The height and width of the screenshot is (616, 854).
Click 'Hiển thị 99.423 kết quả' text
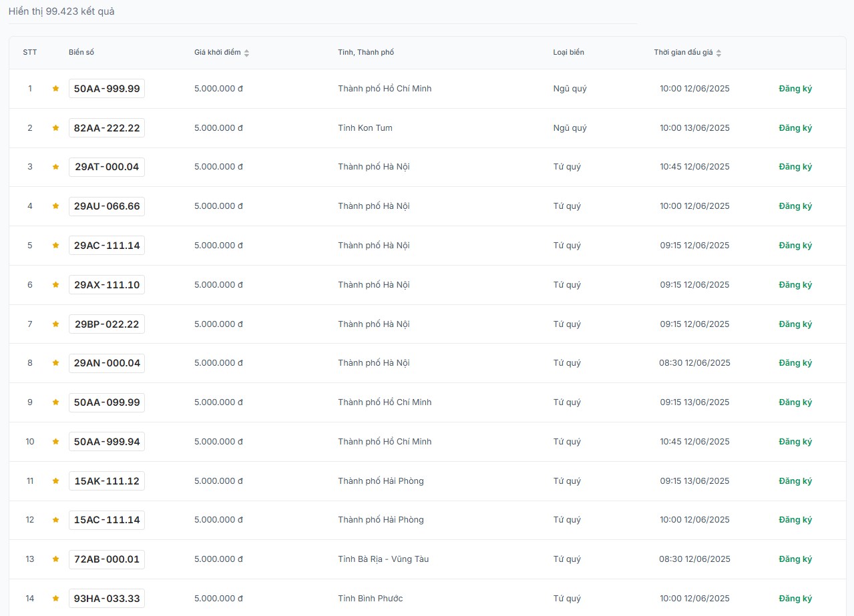coord(61,11)
